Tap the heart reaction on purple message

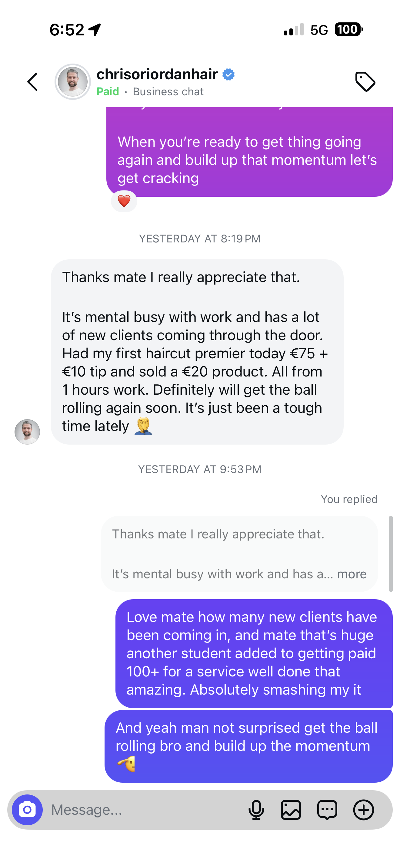point(124,201)
